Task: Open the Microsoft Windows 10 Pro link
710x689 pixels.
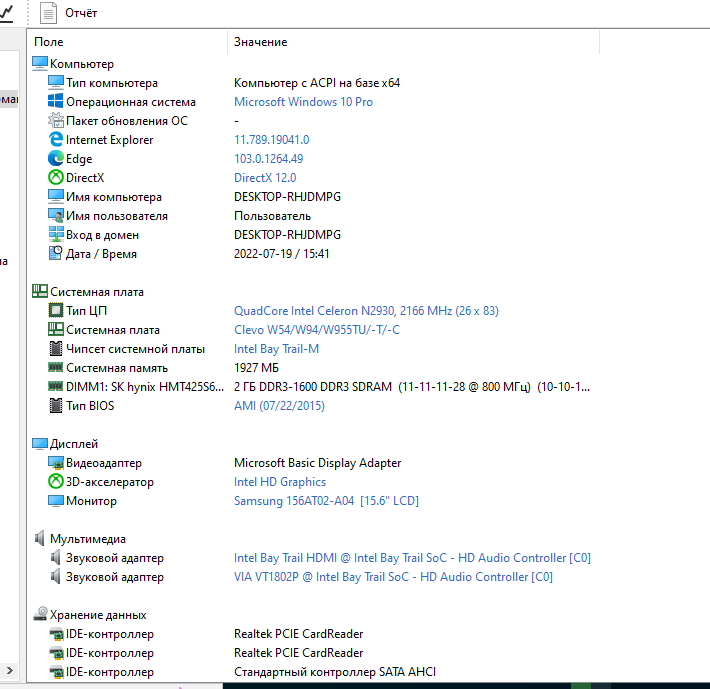Action: click(303, 102)
